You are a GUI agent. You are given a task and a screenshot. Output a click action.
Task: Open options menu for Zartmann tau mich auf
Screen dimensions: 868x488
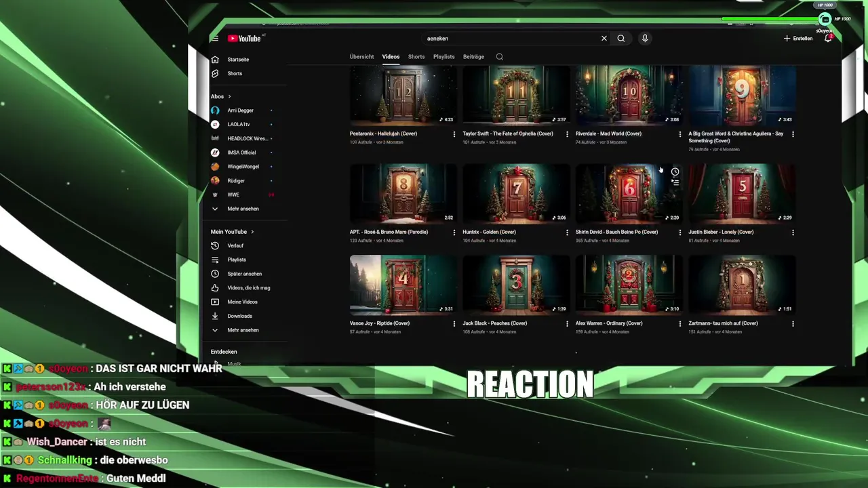[793, 324]
